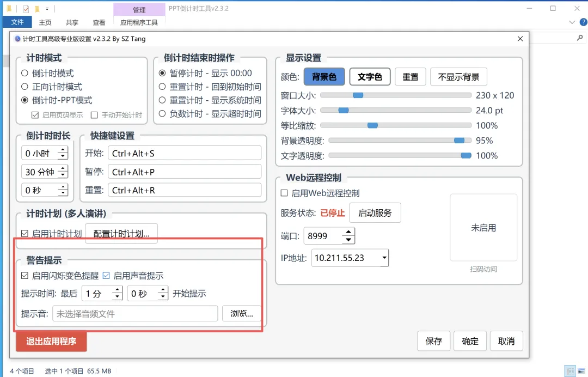Increase the port 8999 spinner
The height and width of the screenshot is (377, 588).
pos(348,232)
